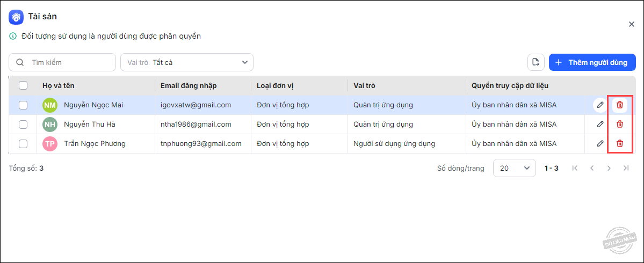The width and height of the screenshot is (644, 263).
Task: Click the Tài sản app logo icon
Action: [16, 17]
